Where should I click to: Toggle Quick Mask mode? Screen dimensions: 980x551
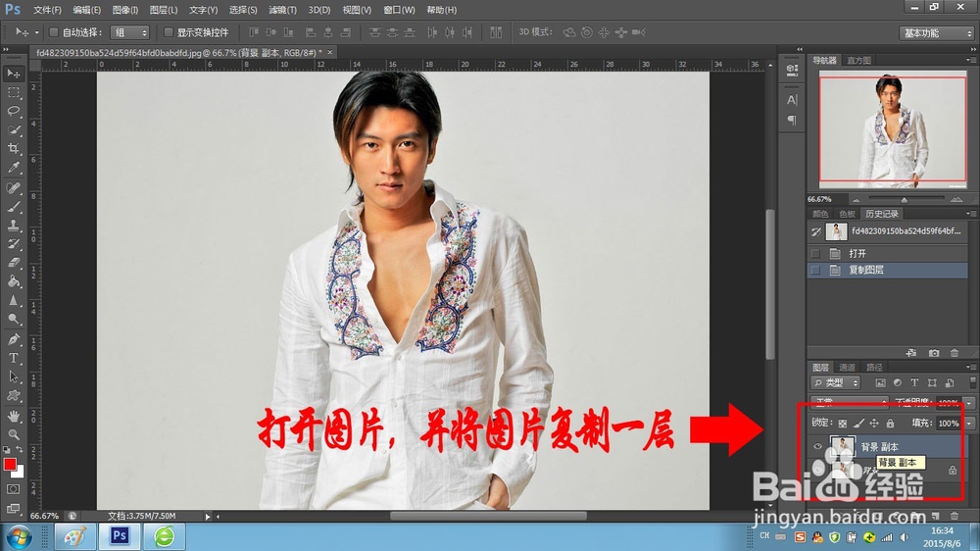[x=13, y=489]
